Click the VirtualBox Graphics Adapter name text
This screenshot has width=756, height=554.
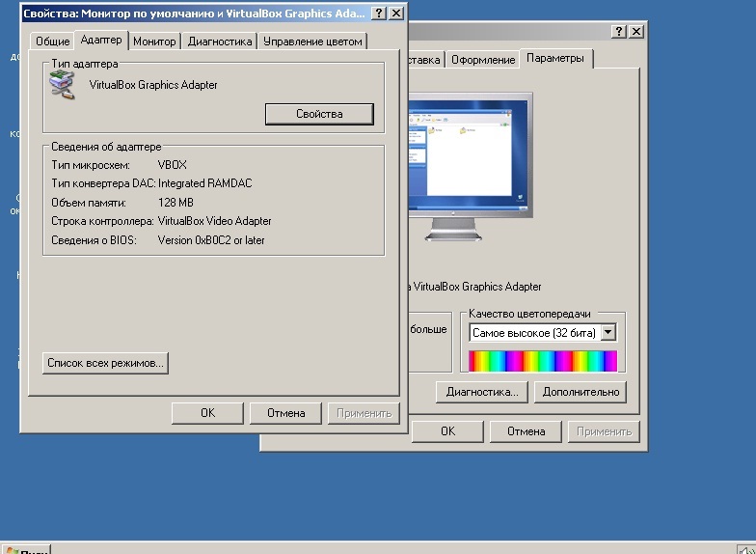(x=153, y=85)
